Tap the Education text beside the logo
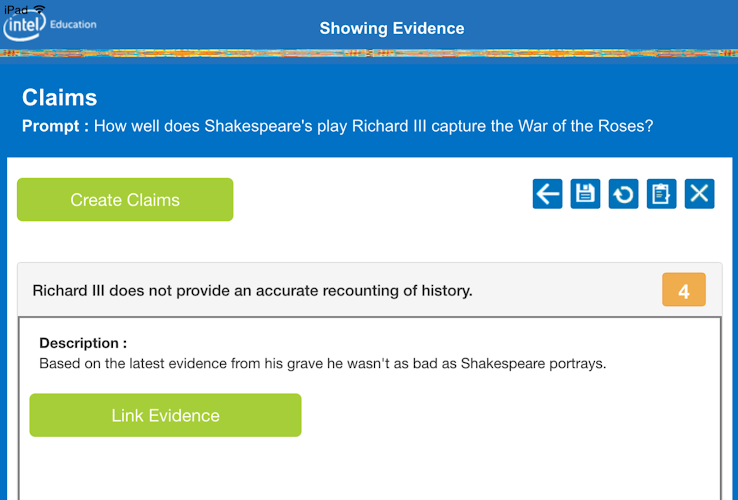The image size is (738, 500). pos(74,25)
